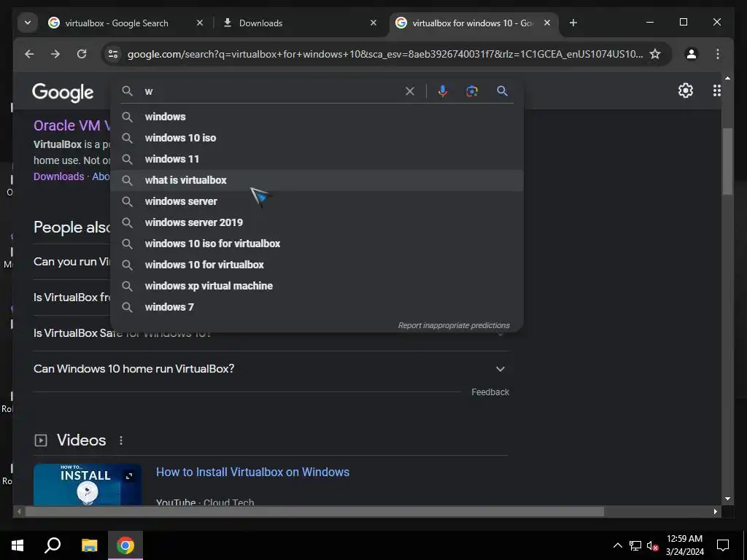Screen dimensions: 747x560
Task: Choose suggestion 'windows xp virtual machine'
Action: pyautogui.click(x=317, y=286)
